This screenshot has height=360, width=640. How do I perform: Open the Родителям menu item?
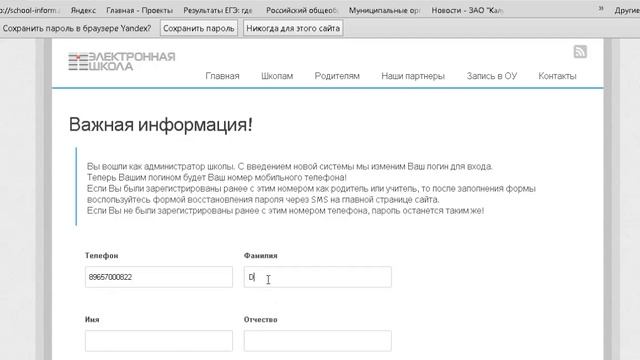pyautogui.click(x=337, y=76)
